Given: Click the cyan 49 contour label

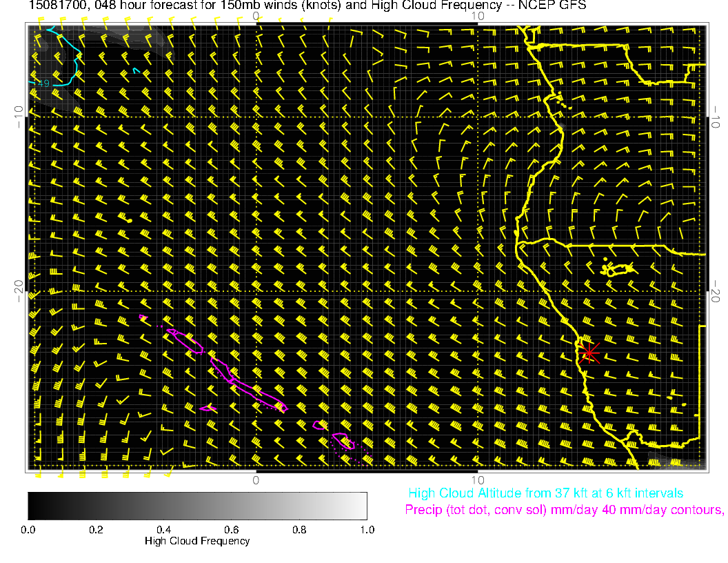Looking at the screenshot, I should click(x=43, y=83).
